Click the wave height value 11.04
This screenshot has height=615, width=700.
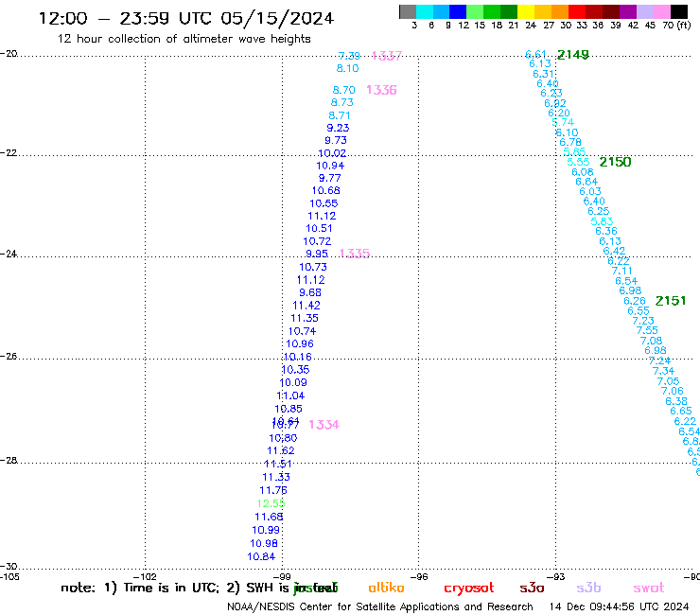[x=290, y=395]
